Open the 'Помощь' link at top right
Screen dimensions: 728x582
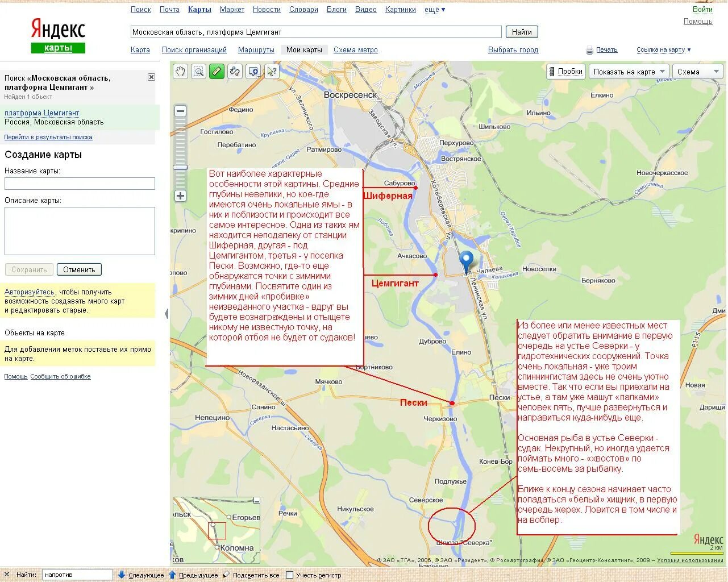coord(698,22)
